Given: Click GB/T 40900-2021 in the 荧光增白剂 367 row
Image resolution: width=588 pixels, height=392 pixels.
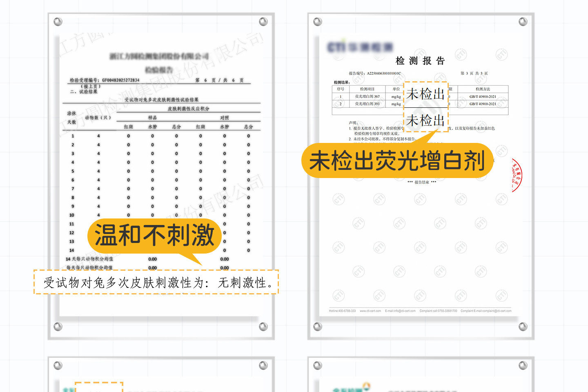Looking at the screenshot, I should click(483, 97).
